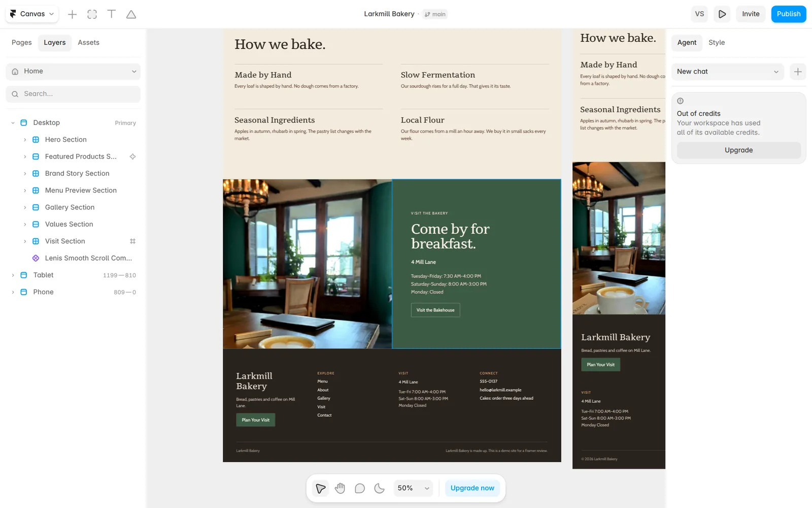Click the plus icon beside New chat
812x508 pixels.
click(x=798, y=72)
